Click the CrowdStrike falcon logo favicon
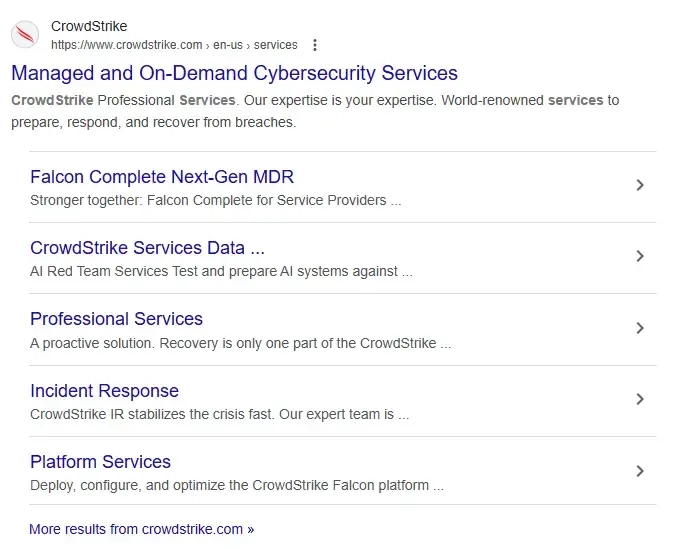This screenshot has height=549, width=679. pyautogui.click(x=25, y=35)
